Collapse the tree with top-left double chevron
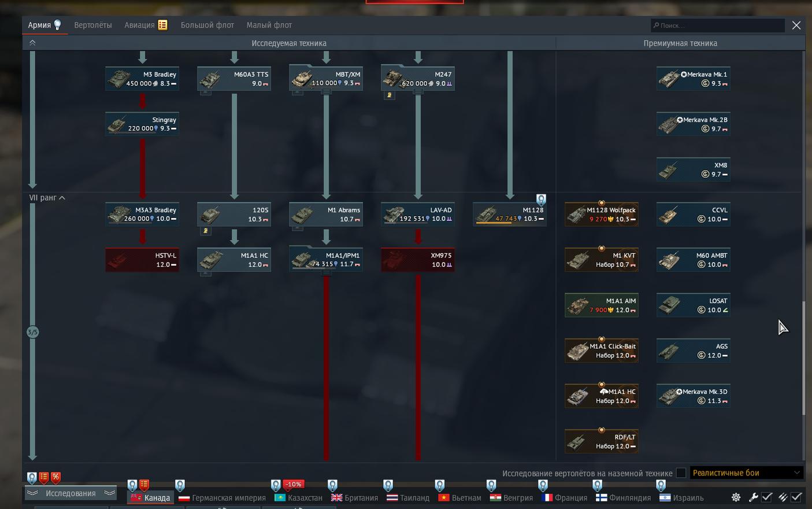 coord(32,43)
